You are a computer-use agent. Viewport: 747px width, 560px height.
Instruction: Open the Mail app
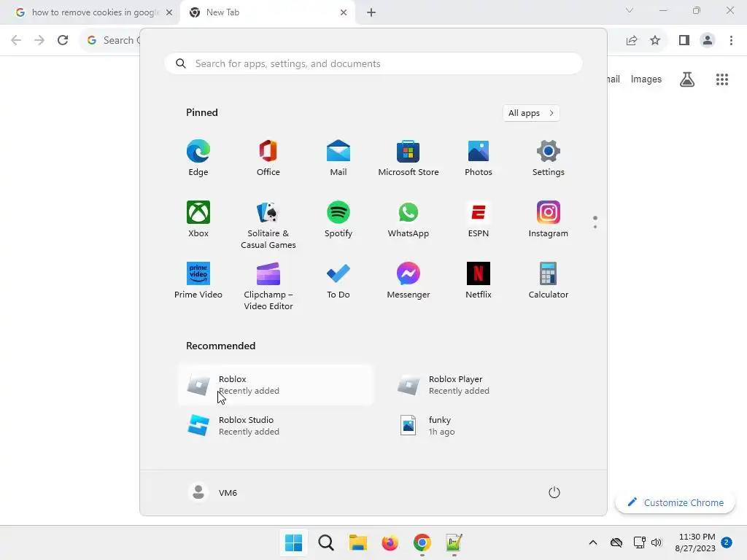click(x=338, y=158)
